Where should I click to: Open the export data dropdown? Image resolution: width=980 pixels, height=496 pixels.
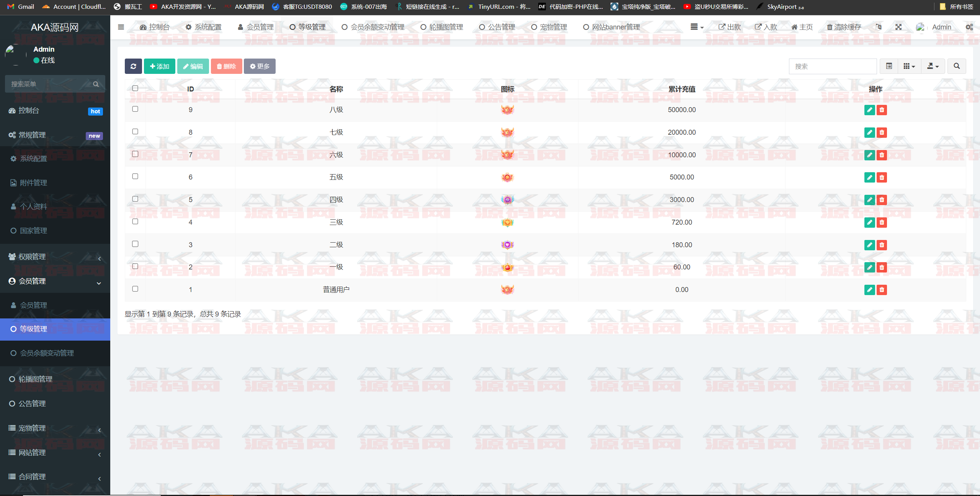[933, 66]
